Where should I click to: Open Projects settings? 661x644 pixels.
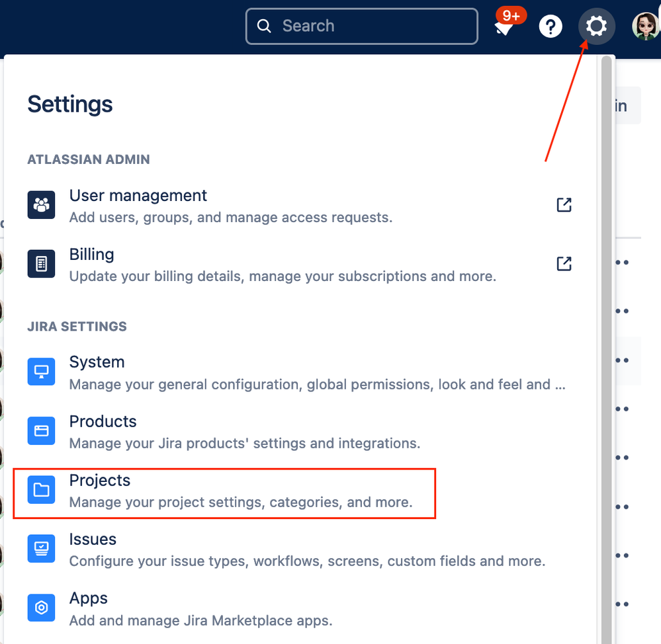[x=300, y=490]
